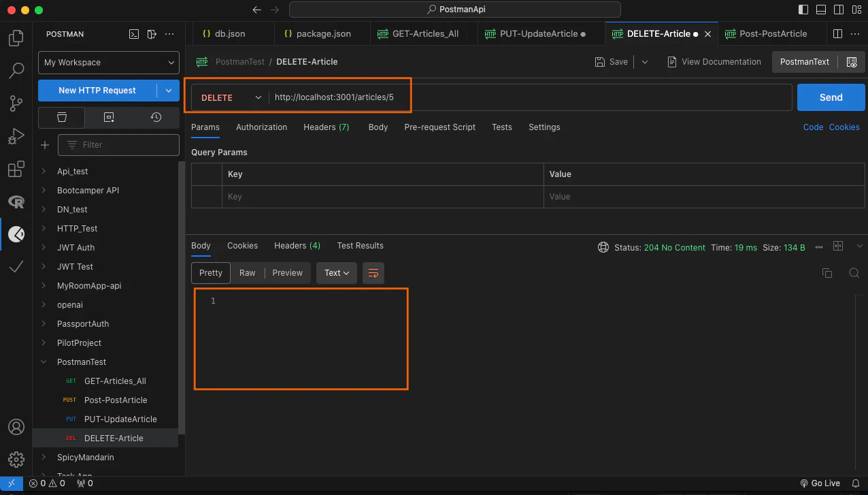The height and width of the screenshot is (495, 868).
Task: Open the Manage gear icon
Action: click(16, 460)
